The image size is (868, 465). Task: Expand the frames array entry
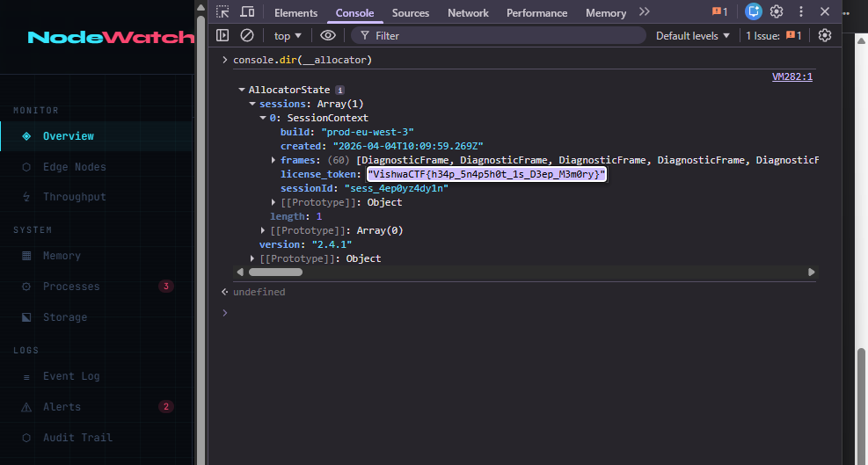point(274,160)
